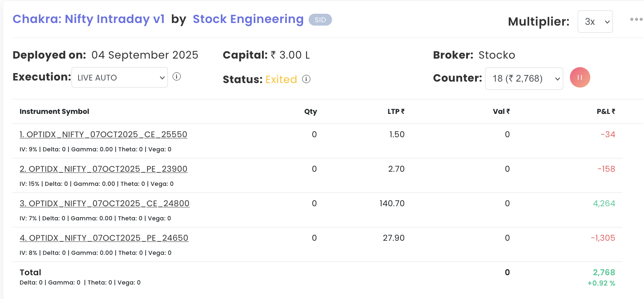The image size is (644, 299).
Task: Open the Chakra: Nifty Intraday v1 strategy link
Action: pyautogui.click(x=89, y=19)
